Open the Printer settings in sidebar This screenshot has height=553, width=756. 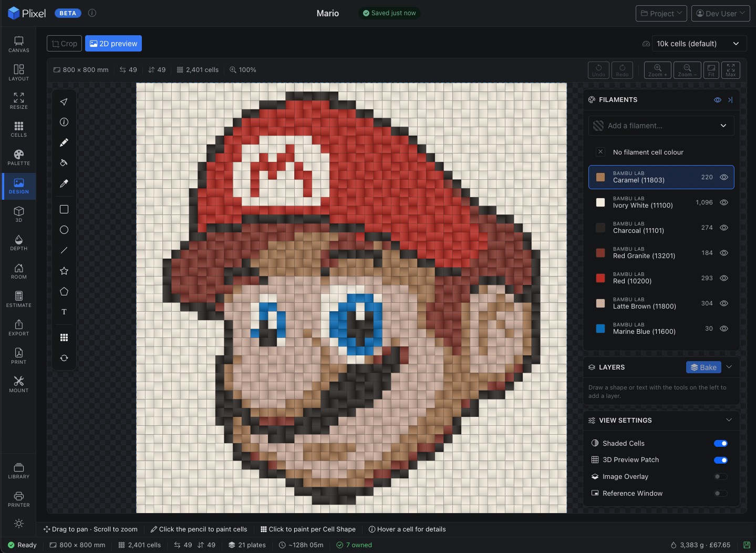[19, 499]
